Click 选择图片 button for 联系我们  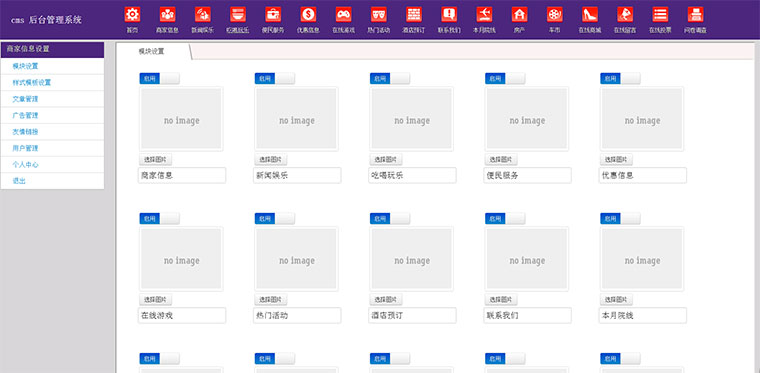[501, 299]
